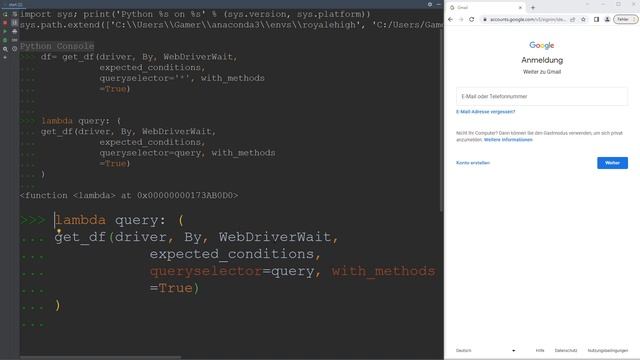Click the 'Anmeldung' heading in Chrome
This screenshot has width=640, height=360.
[542, 60]
